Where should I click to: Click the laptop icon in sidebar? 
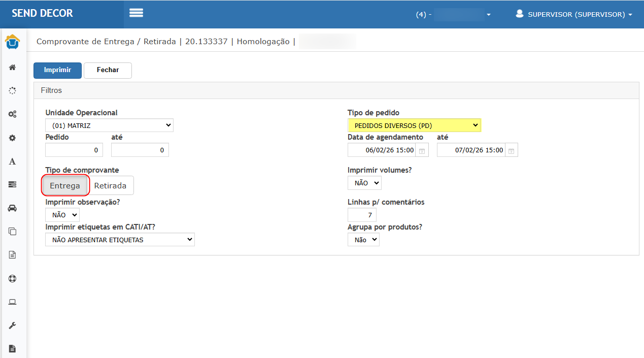tap(13, 302)
